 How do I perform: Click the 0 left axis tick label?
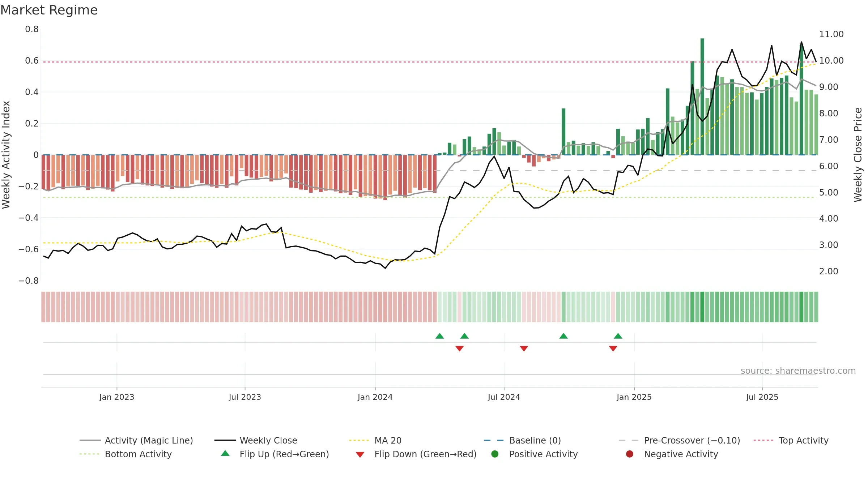[36, 155]
